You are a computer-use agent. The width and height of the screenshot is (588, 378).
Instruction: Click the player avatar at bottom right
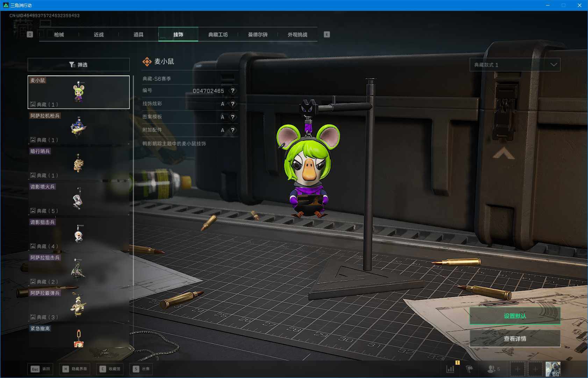[x=553, y=369]
